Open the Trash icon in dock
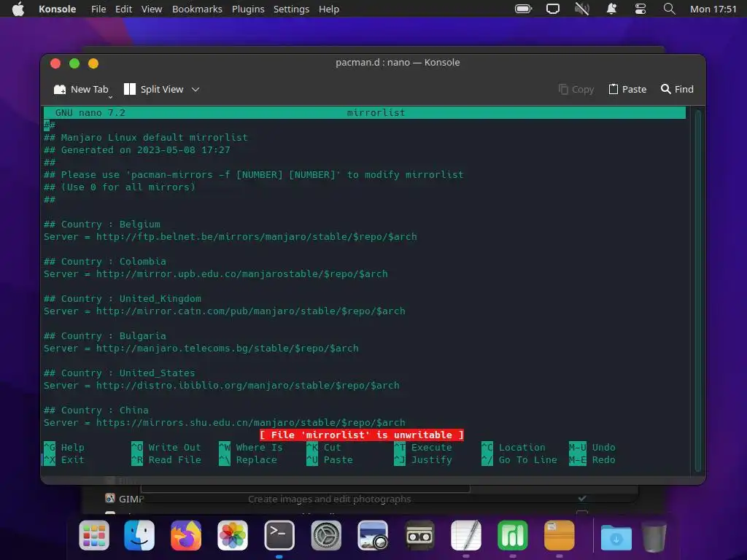The width and height of the screenshot is (747, 560). 654,536
